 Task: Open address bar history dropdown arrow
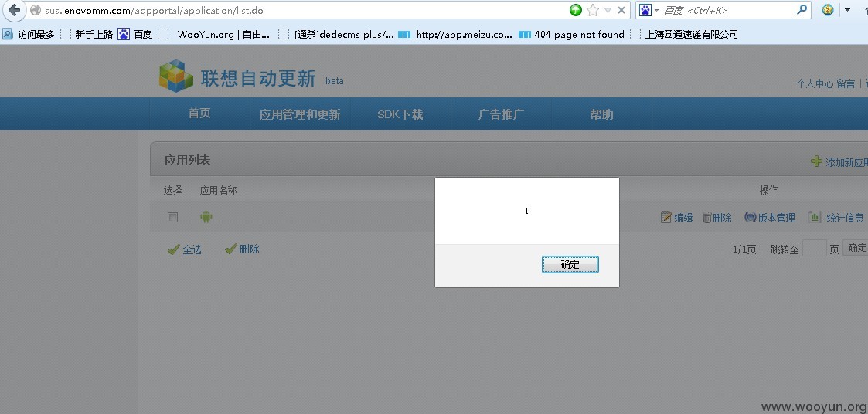pyautogui.click(x=608, y=10)
